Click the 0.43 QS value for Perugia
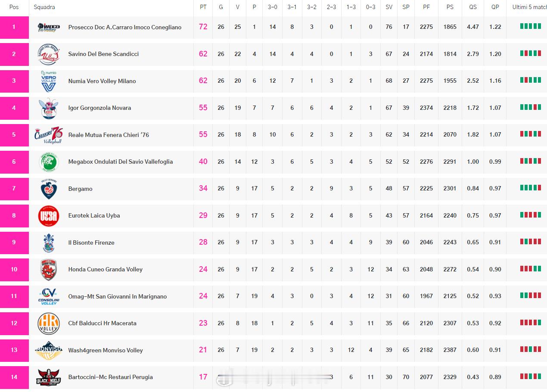 [x=473, y=377]
